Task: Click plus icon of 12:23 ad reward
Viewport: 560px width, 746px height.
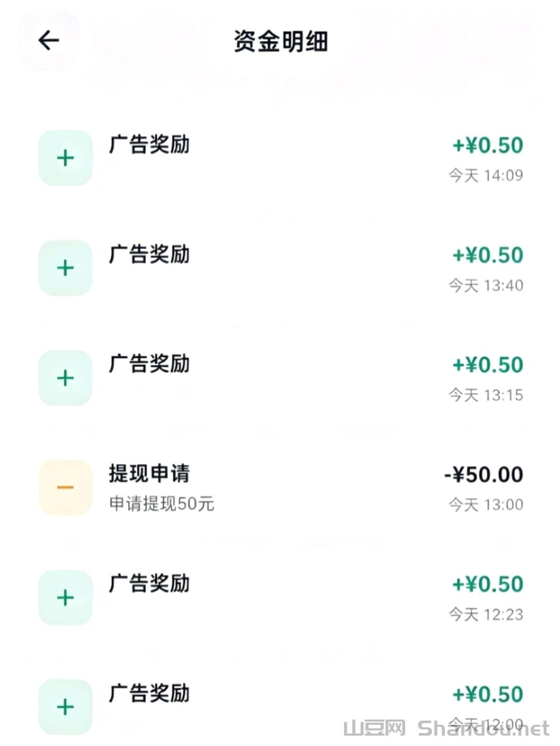Action: tap(65, 598)
